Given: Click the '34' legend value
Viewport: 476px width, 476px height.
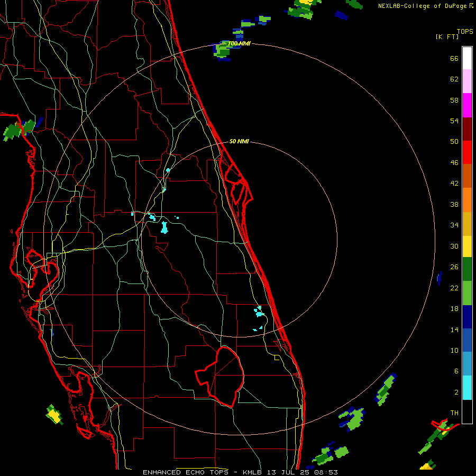Looking at the screenshot, I should (x=454, y=225).
